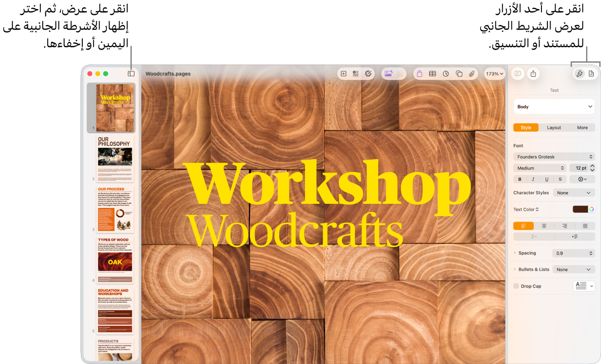Image resolution: width=601 pixels, height=364 pixels.
Task: Increase the paragraph indent level
Action: click(x=575, y=237)
